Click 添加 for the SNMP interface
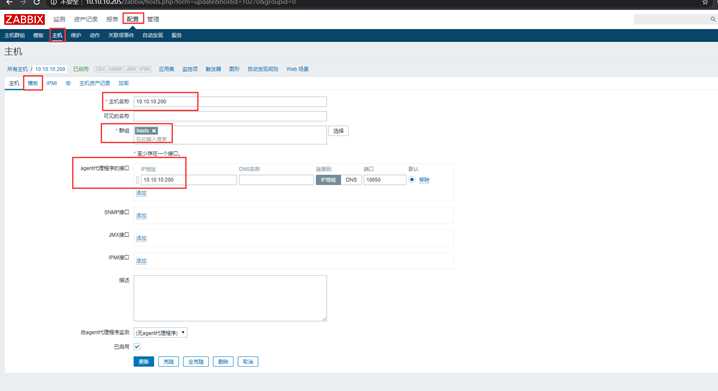The height and width of the screenshot is (391, 718). click(141, 216)
